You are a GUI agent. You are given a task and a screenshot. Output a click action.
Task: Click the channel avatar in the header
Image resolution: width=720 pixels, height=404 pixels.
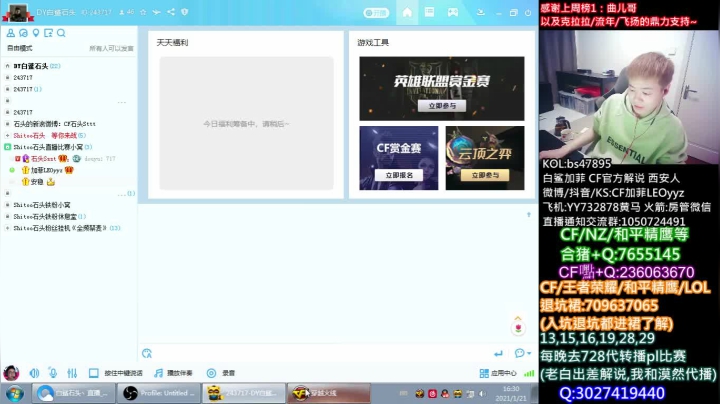tap(18, 13)
